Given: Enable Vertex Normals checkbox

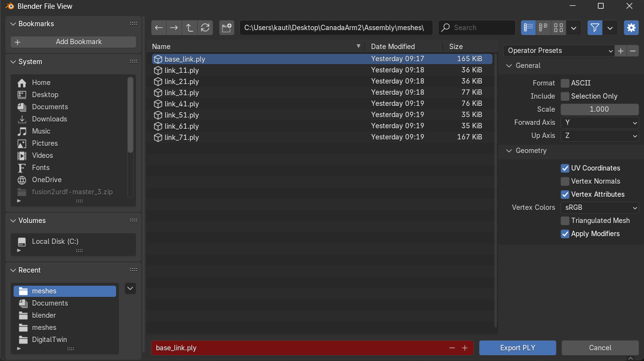Looking at the screenshot, I should tap(565, 181).
